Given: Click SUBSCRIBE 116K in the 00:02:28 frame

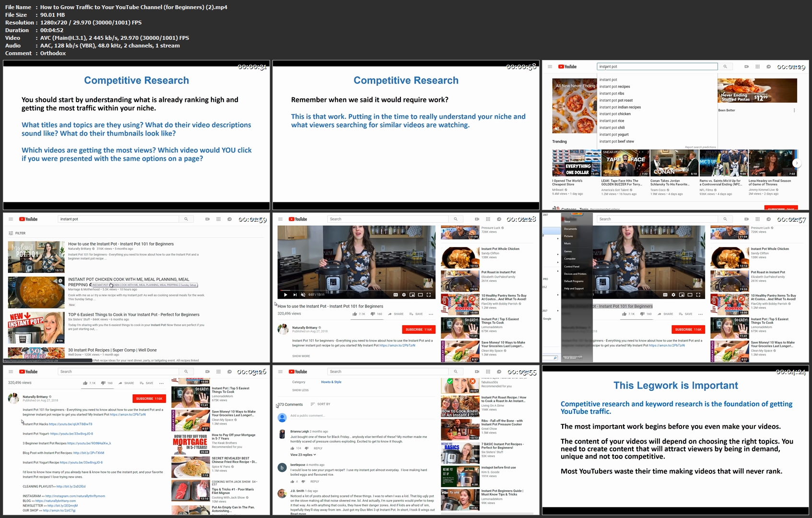Looking at the screenshot, I should click(x=419, y=330).
